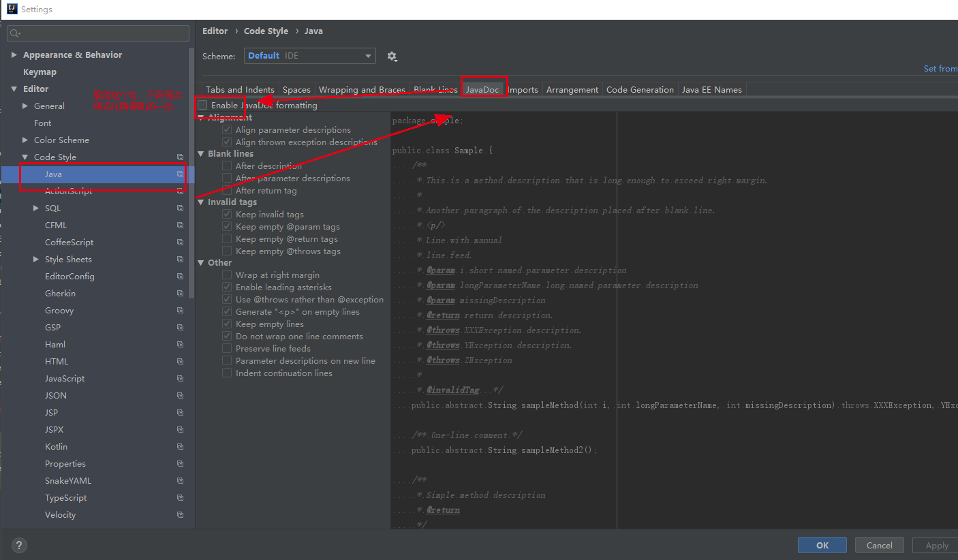Click the copy icon beside Style Sheets
958x560 pixels.
coord(180,260)
